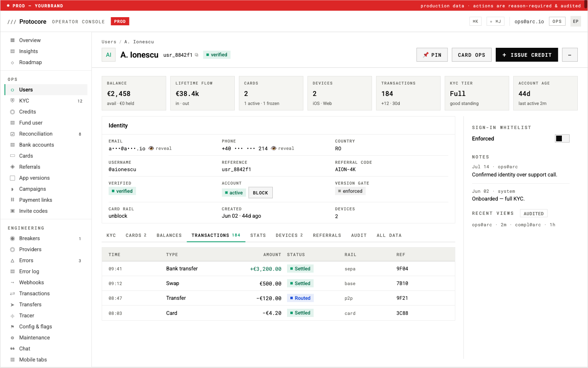This screenshot has width=588, height=368.
Task: Click the Audited button under Recent Views
Action: point(534,214)
